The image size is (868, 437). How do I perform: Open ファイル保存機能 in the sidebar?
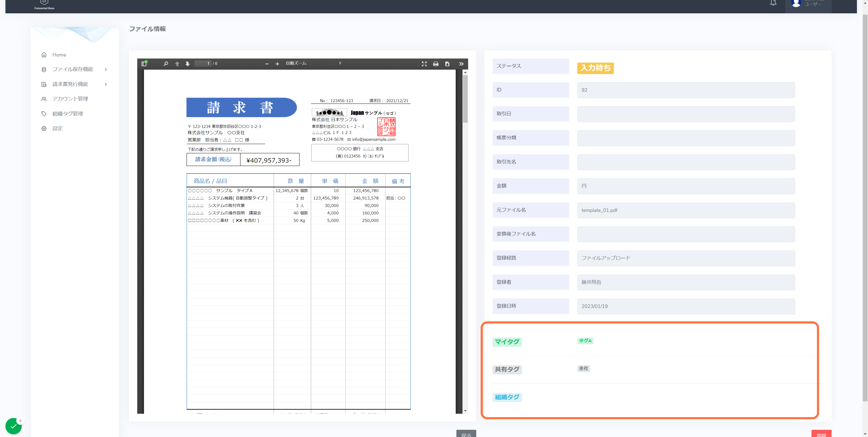coord(73,69)
